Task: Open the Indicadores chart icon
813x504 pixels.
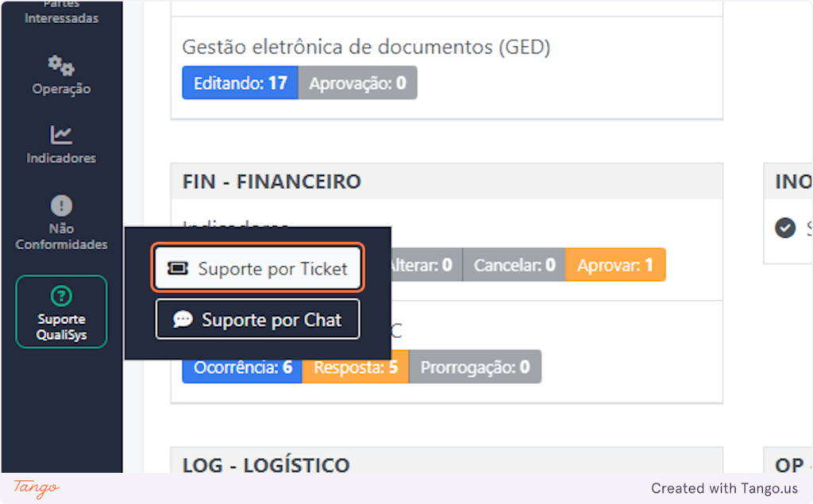Action: click(61, 135)
